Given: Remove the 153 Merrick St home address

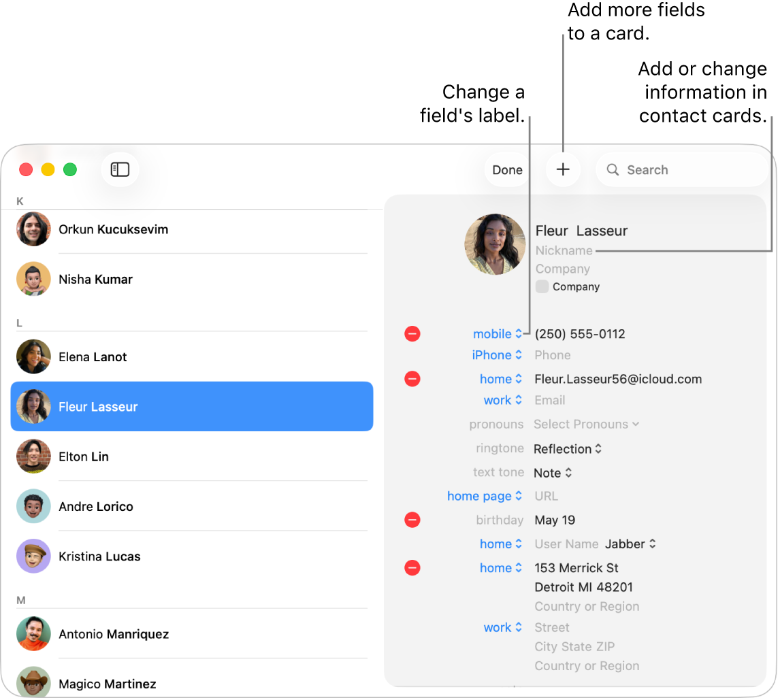Looking at the screenshot, I should [412, 567].
